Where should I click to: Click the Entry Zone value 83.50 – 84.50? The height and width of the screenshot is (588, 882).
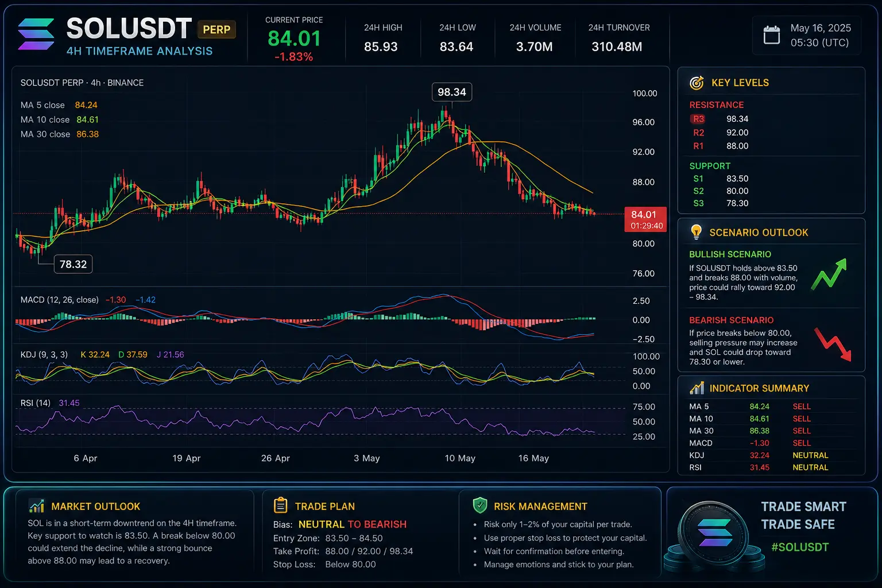(x=354, y=538)
